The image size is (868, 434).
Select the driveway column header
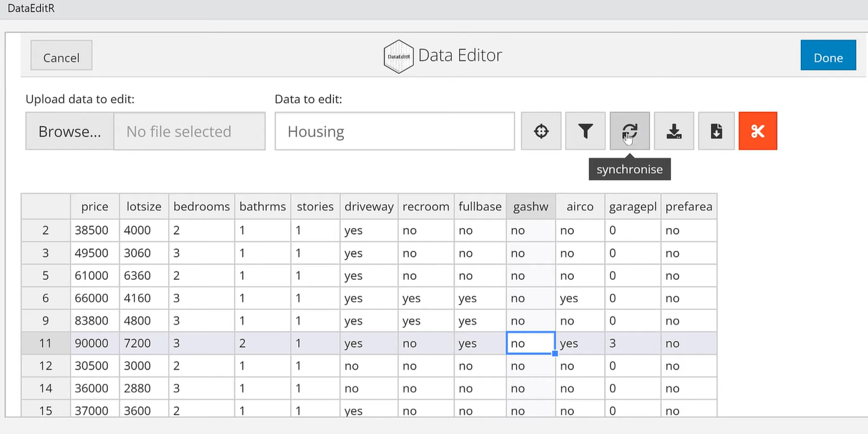coord(369,207)
